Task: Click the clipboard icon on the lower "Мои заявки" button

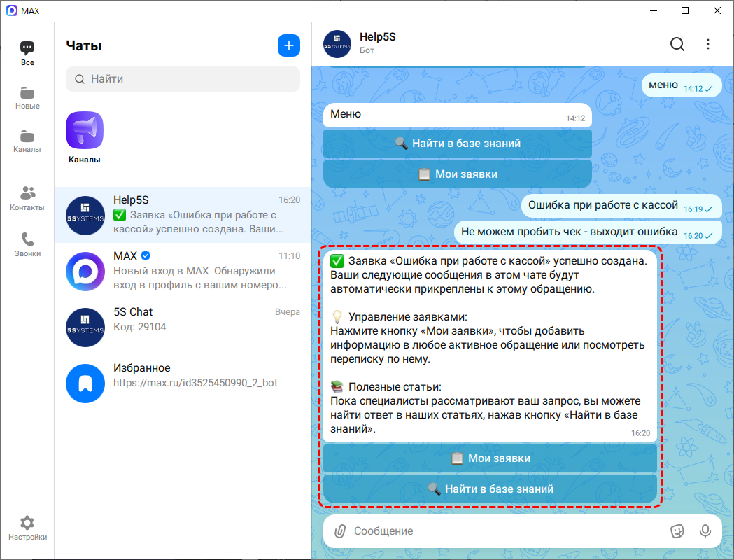Action: 457,458
